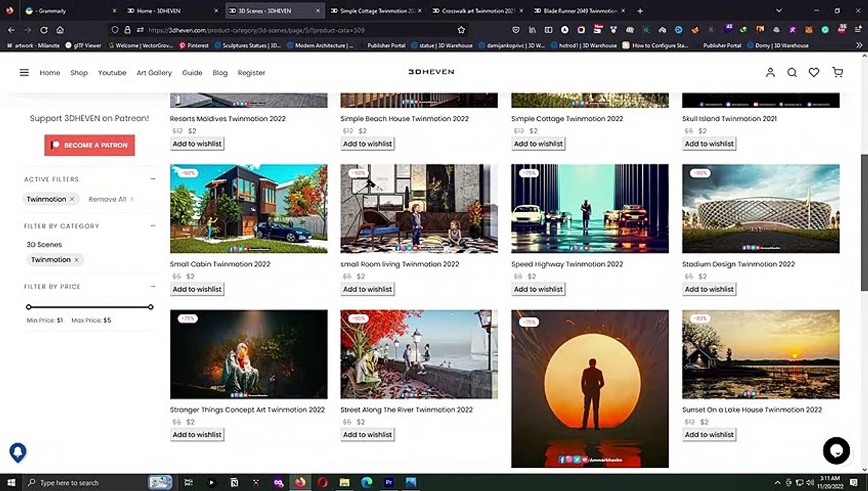Click the maximum price slider handle

[x=151, y=307]
